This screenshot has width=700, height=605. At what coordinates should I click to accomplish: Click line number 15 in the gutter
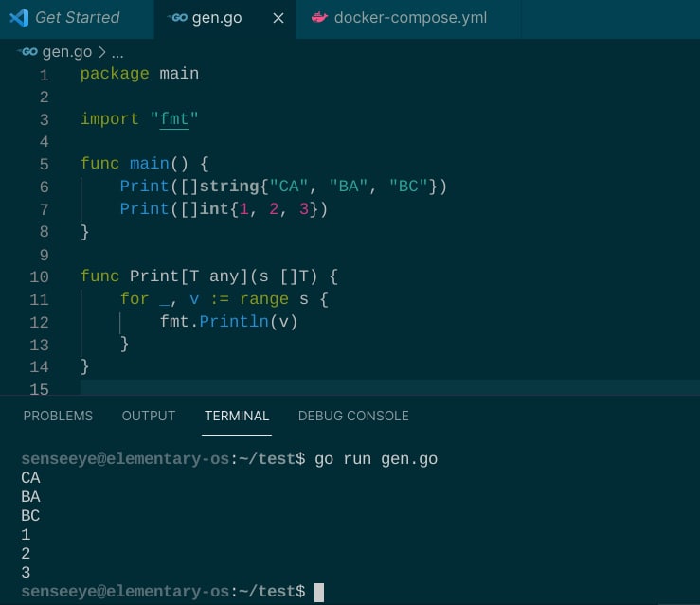coord(39,389)
